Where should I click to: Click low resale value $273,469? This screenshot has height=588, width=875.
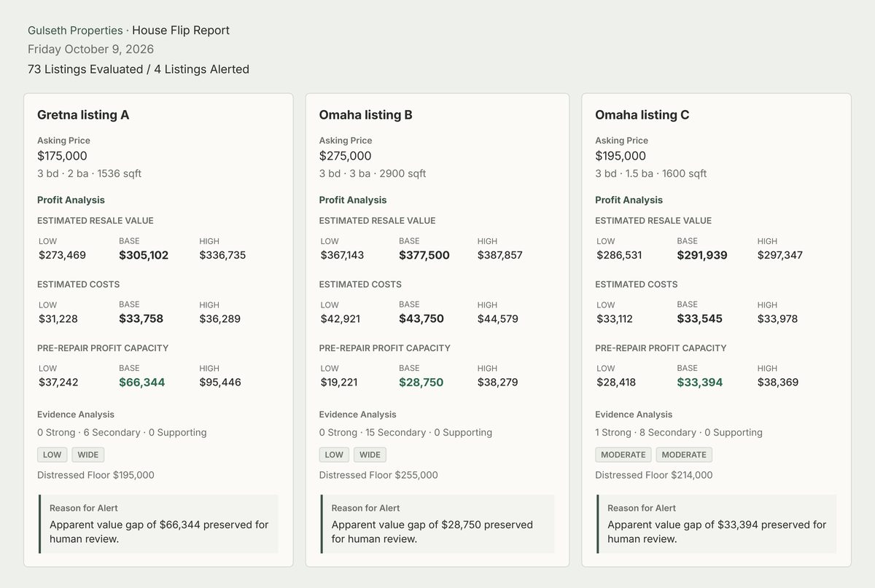62,255
